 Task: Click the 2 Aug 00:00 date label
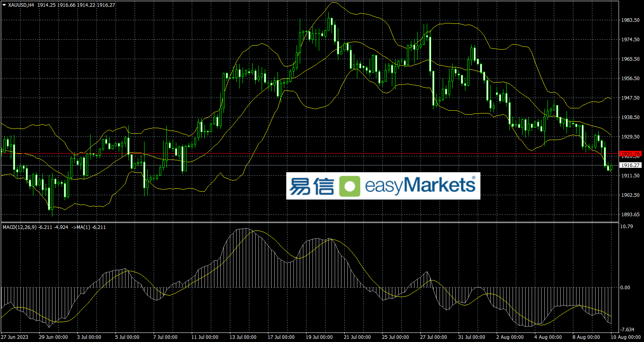tap(510, 337)
